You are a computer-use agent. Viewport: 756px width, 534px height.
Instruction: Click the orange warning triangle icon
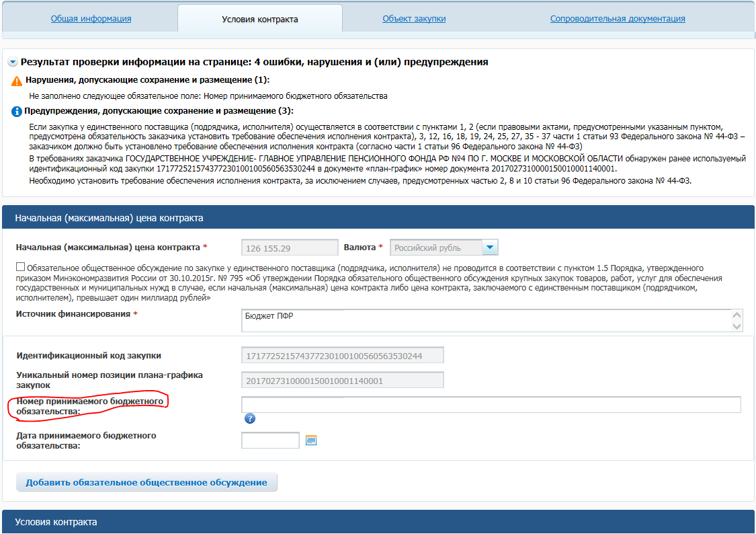click(x=17, y=81)
